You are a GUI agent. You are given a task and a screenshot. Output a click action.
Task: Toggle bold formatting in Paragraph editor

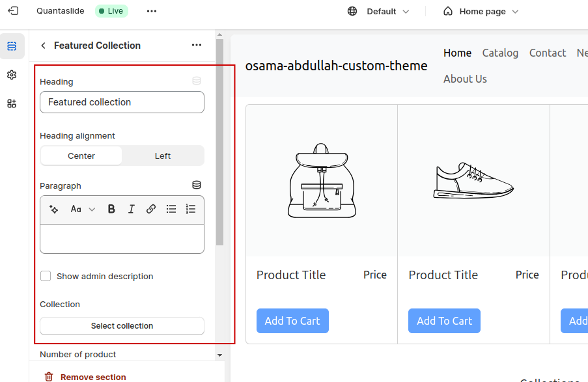[111, 209]
